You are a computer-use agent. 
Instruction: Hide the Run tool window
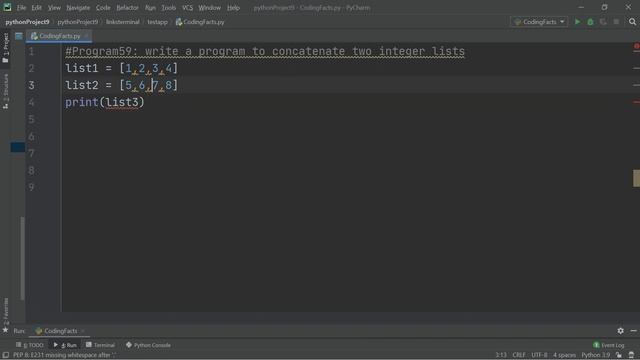point(633,331)
